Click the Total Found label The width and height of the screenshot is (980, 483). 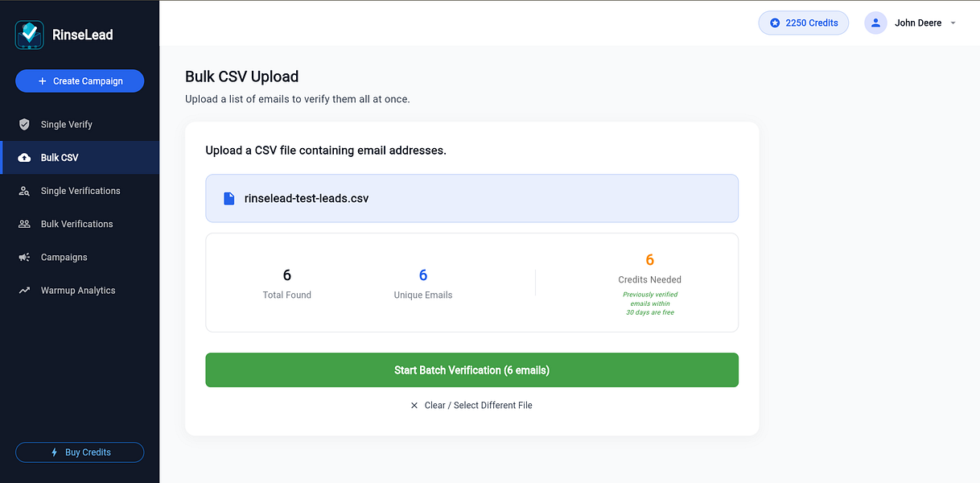(x=287, y=295)
